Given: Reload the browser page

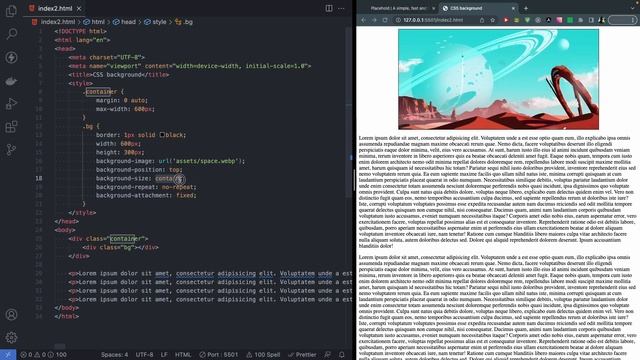Looking at the screenshot, I should [x=385, y=20].
